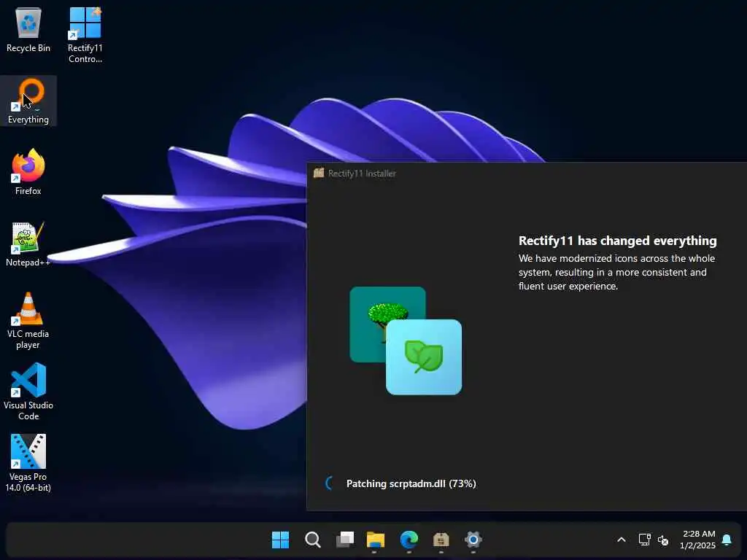Open the Rectify11 Control Center shortcut

pos(85,35)
